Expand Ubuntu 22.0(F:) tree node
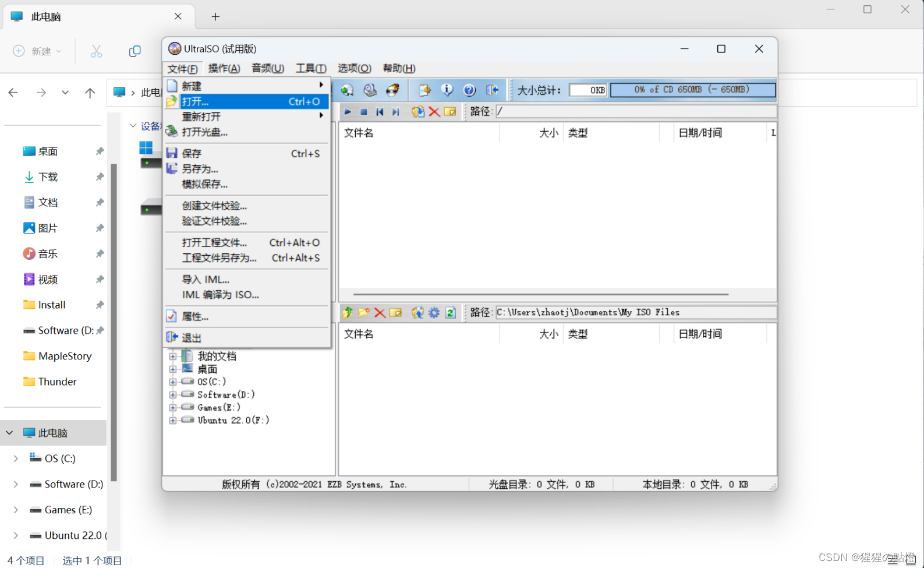 click(x=173, y=421)
